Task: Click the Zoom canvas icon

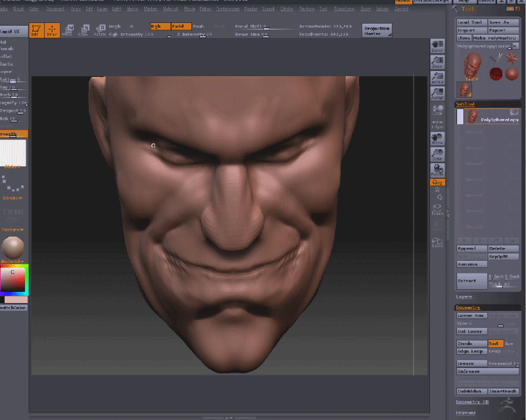Action: pyautogui.click(x=437, y=62)
